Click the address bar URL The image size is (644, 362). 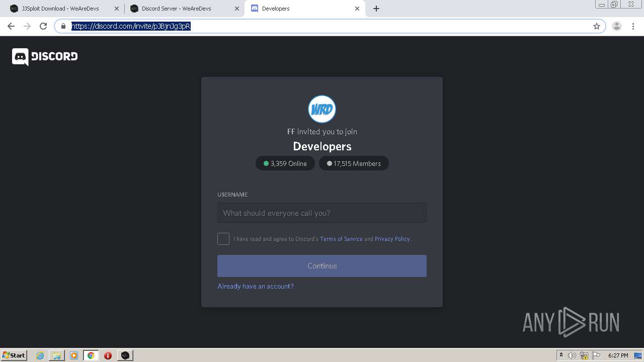131,26
